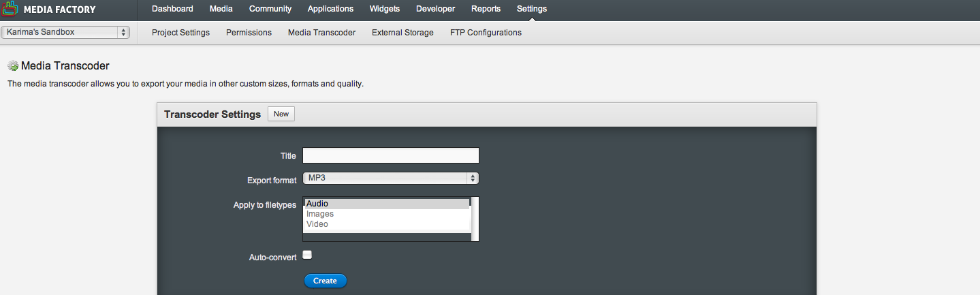Screen dimensions: 980x295
Task: Open the Dashboard menu
Action: click(x=172, y=9)
